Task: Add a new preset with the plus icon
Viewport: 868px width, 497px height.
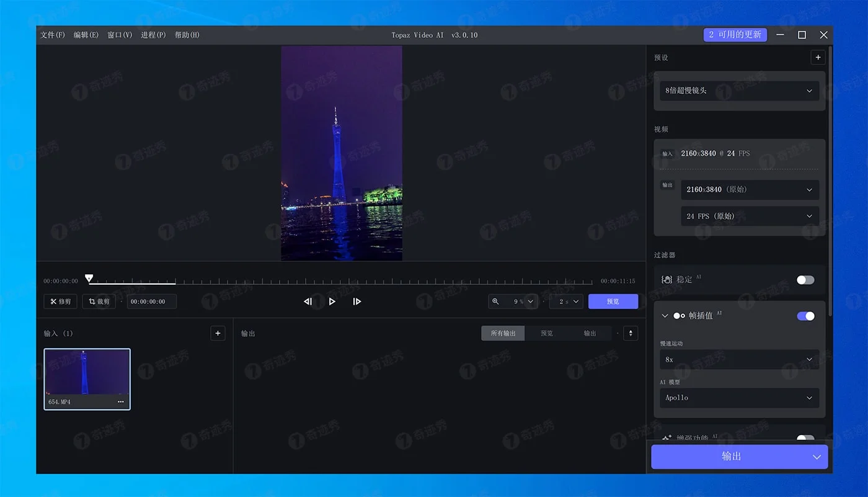Action: point(818,58)
